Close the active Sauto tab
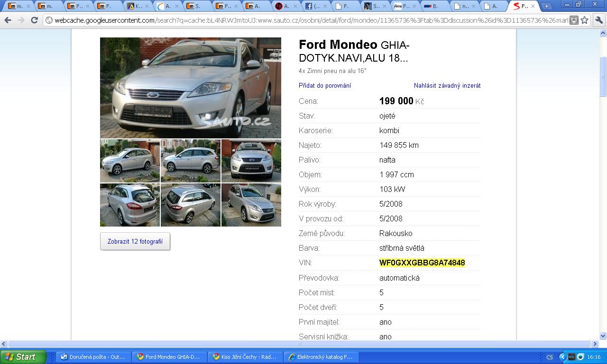The image size is (607, 364). pos(533,6)
